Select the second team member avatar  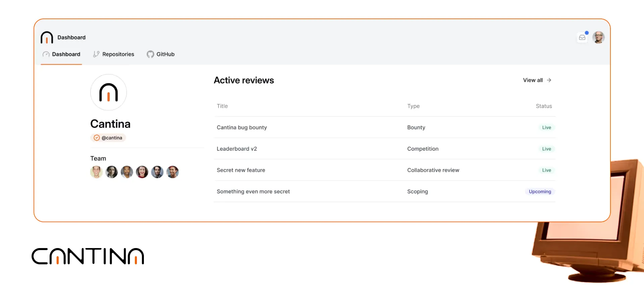[112, 172]
